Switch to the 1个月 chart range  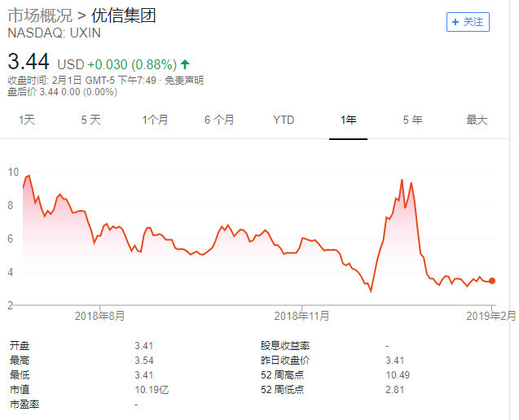point(155,120)
